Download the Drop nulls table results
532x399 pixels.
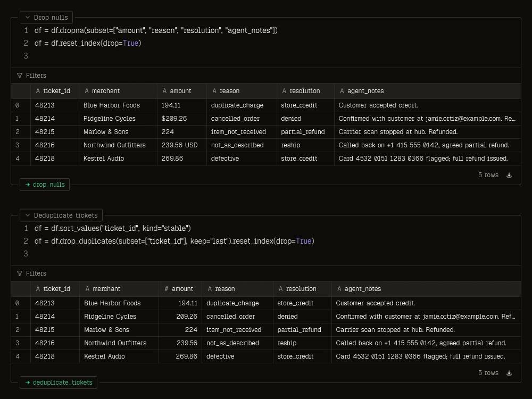pyautogui.click(x=509, y=175)
